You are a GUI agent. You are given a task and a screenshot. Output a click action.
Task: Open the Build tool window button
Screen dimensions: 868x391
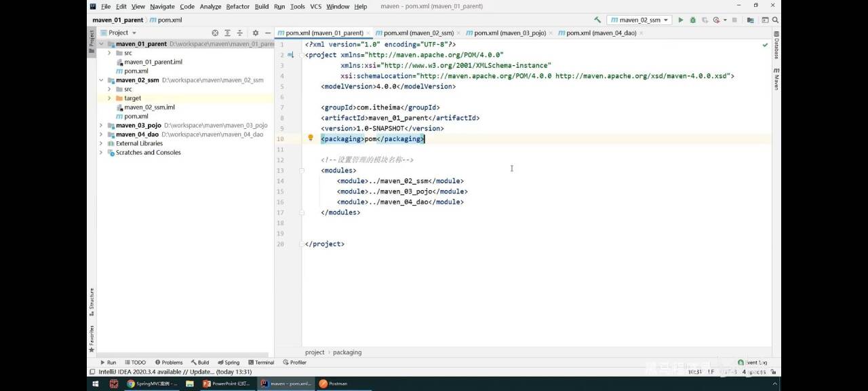click(200, 362)
